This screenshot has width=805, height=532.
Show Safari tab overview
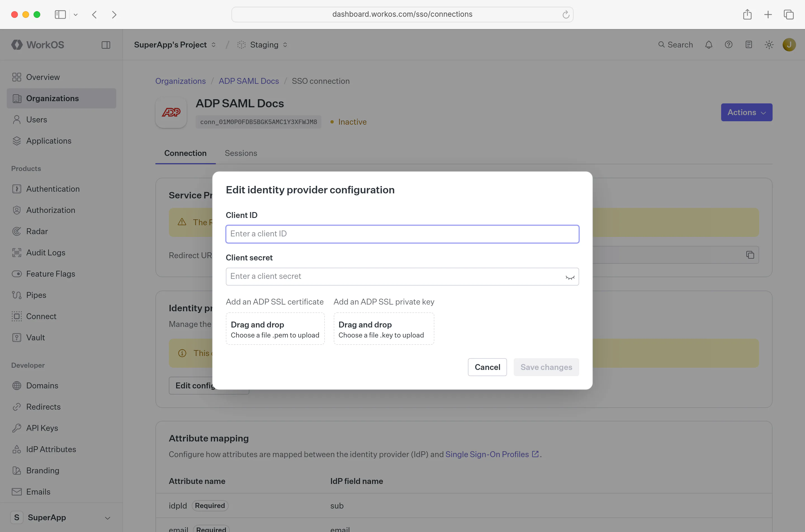pos(789,15)
